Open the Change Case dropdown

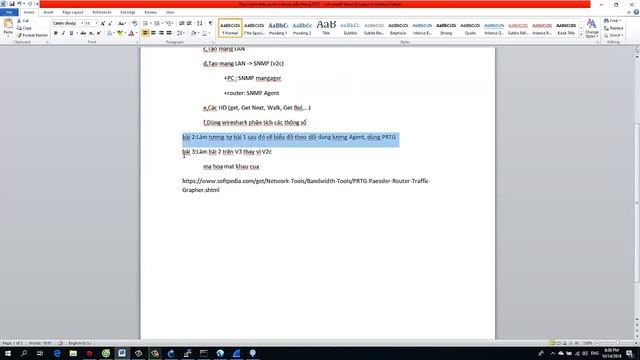click(x=121, y=23)
